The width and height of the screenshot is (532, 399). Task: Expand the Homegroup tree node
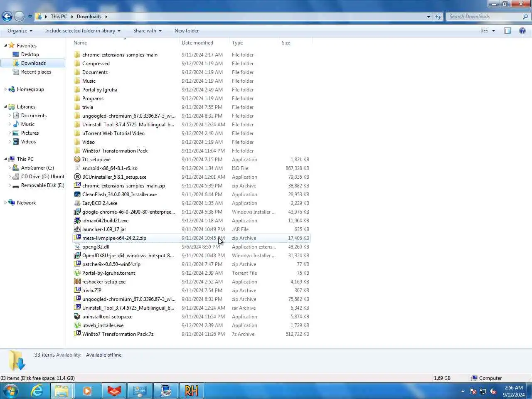[x=5, y=89]
